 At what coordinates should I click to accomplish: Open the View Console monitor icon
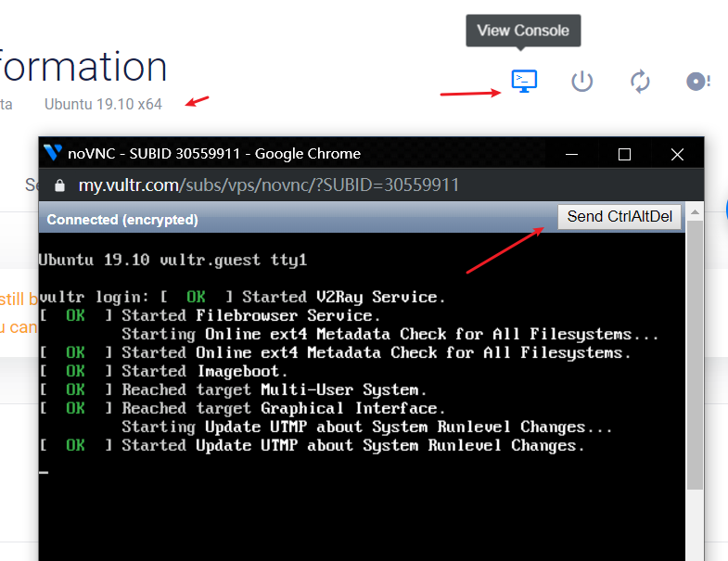(x=524, y=81)
